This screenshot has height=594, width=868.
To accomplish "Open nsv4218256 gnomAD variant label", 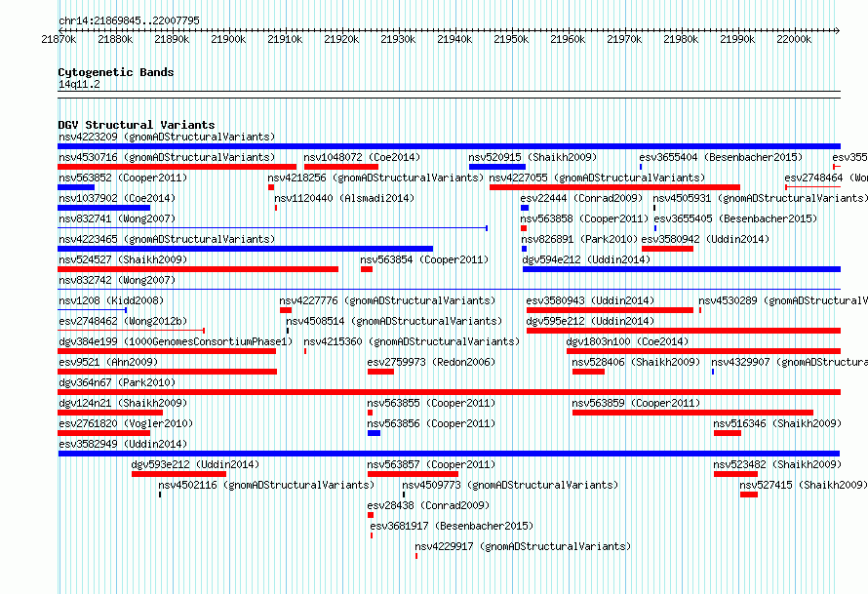I will coord(375,178).
